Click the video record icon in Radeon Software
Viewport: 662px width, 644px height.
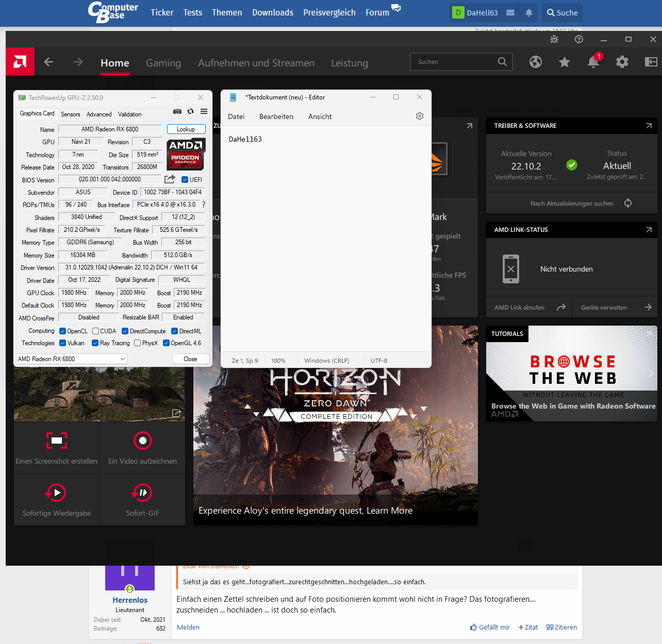[x=143, y=440]
